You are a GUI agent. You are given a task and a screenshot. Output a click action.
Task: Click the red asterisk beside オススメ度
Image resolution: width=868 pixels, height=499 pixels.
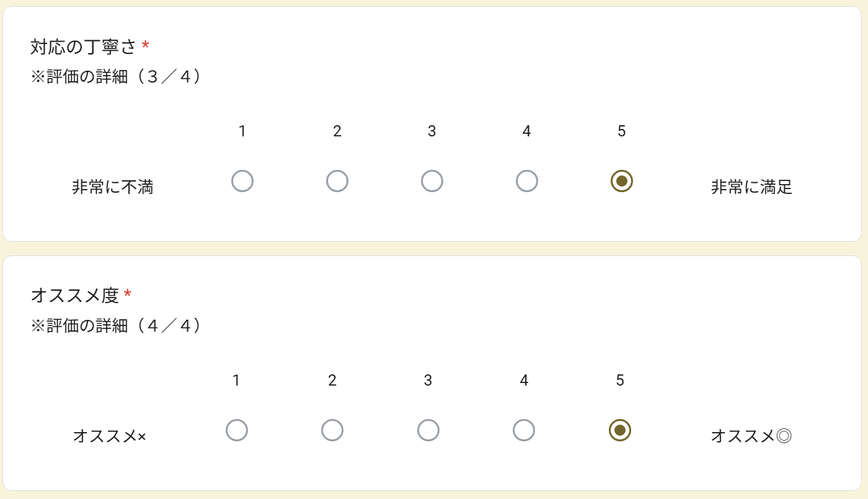(x=128, y=294)
